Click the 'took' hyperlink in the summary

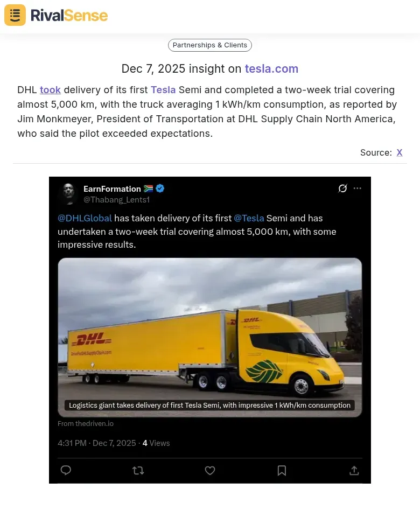point(50,90)
